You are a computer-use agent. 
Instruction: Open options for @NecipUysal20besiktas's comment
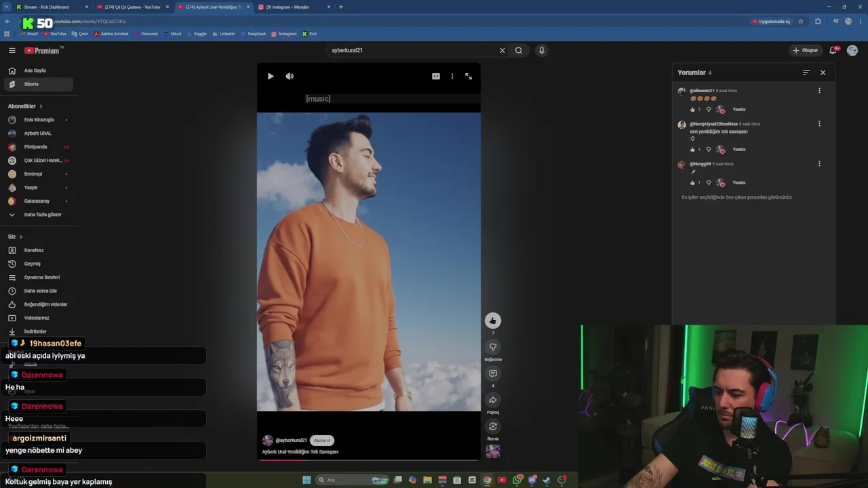tap(819, 124)
